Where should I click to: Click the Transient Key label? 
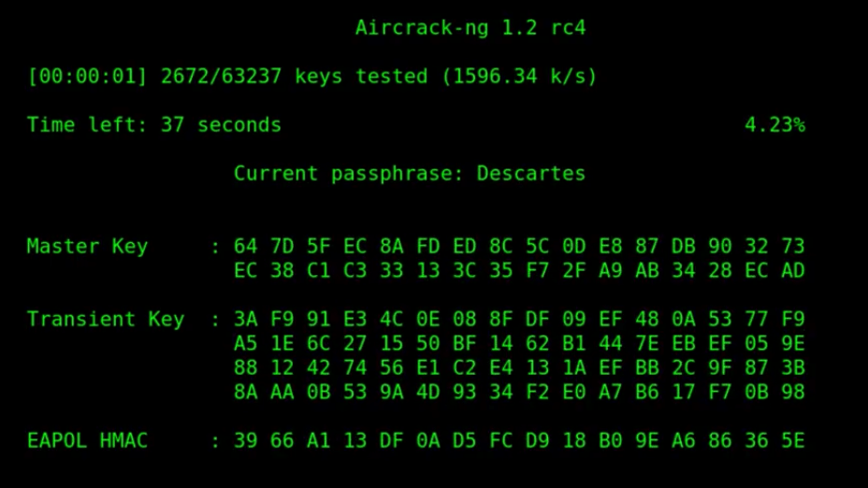[x=106, y=320]
